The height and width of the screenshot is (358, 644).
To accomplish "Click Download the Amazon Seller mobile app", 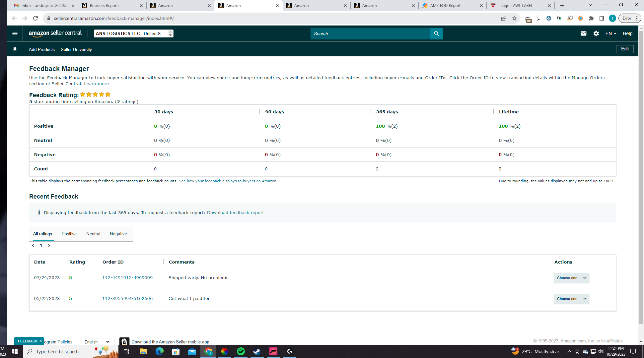I will pos(170,342).
